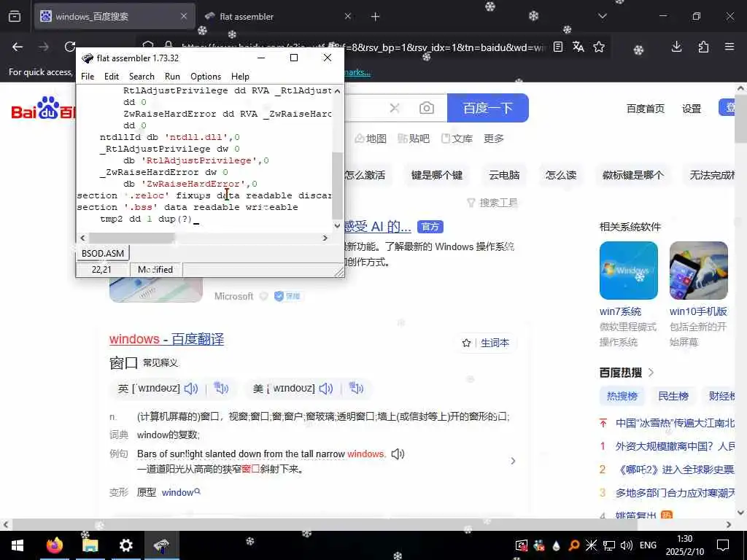Clear the Baidu search box with X
747x560 pixels.
pos(395,108)
